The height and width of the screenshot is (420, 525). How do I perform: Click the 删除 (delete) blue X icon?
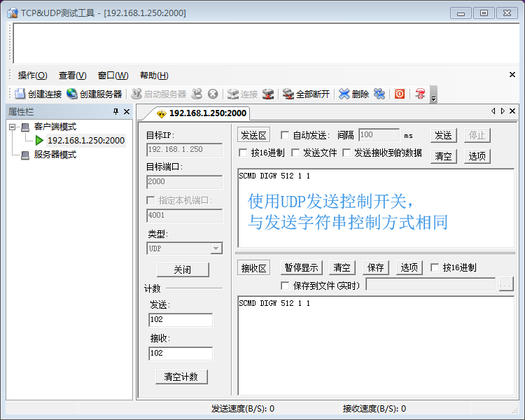(344, 94)
